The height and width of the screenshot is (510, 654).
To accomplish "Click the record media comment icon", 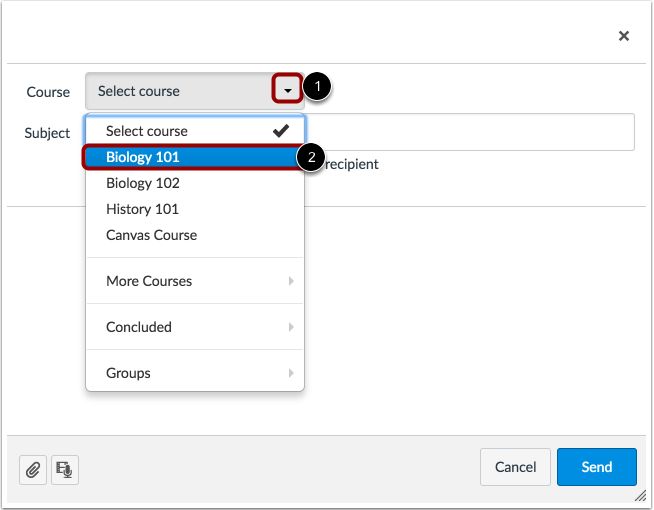I will tap(65, 470).
